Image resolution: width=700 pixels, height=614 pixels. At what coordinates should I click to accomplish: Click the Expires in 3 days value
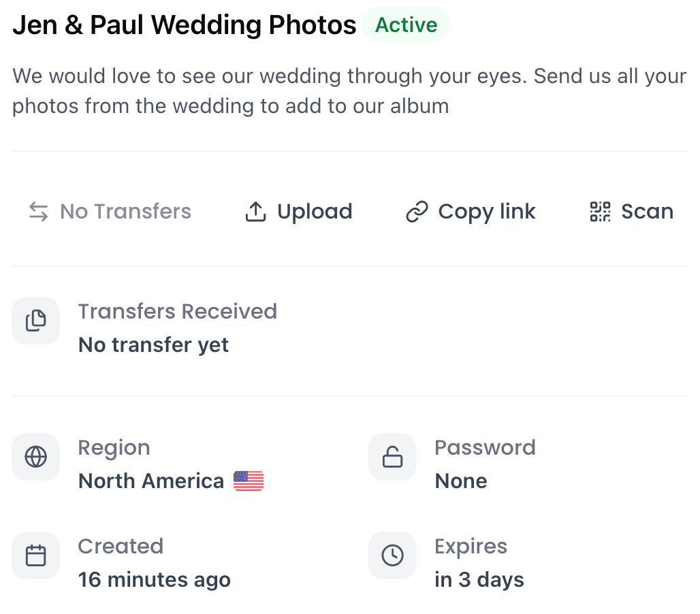click(x=479, y=579)
